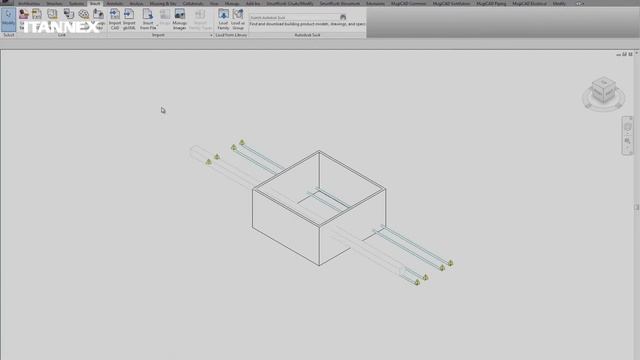Open the Structure ribbon tab
Image resolution: width=640 pixels, height=360 pixels.
[x=54, y=4]
